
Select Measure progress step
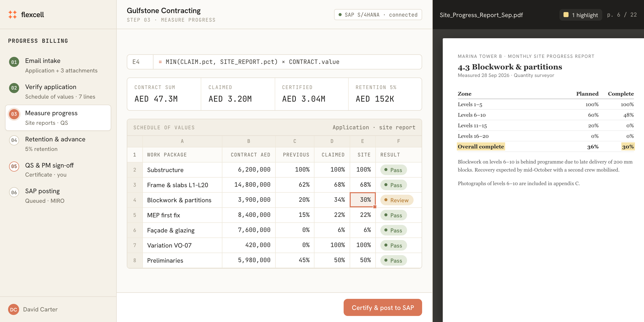[58, 118]
